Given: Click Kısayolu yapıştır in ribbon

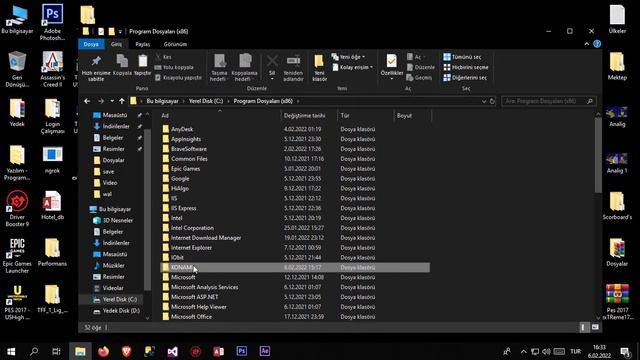Looking at the screenshot, I should 178,78.
